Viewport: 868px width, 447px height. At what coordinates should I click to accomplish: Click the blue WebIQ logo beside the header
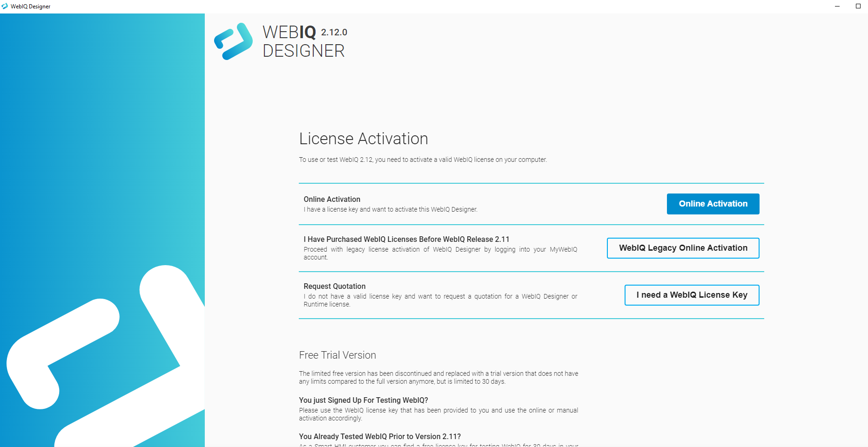pyautogui.click(x=233, y=41)
